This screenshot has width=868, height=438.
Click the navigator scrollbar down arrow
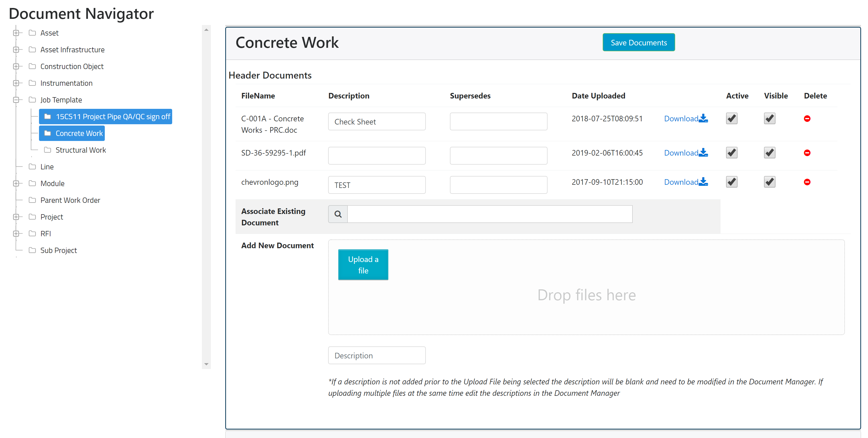207,364
